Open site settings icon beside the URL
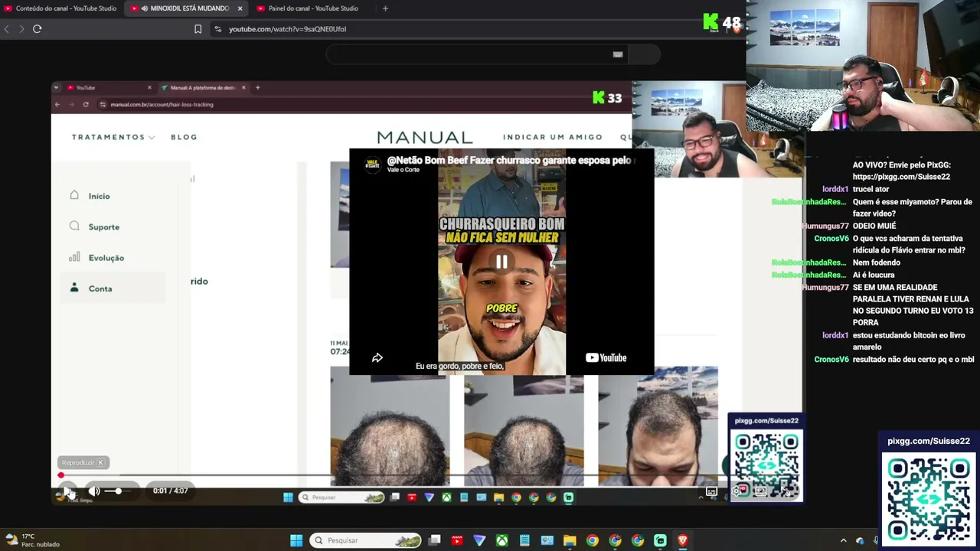The width and height of the screenshot is (980, 551). pos(217,29)
